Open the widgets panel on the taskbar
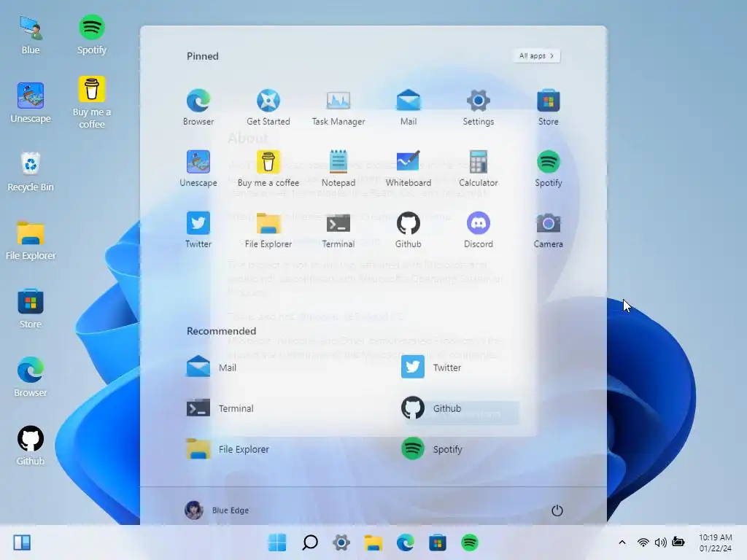Viewport: 747px width, 560px height. point(22,542)
